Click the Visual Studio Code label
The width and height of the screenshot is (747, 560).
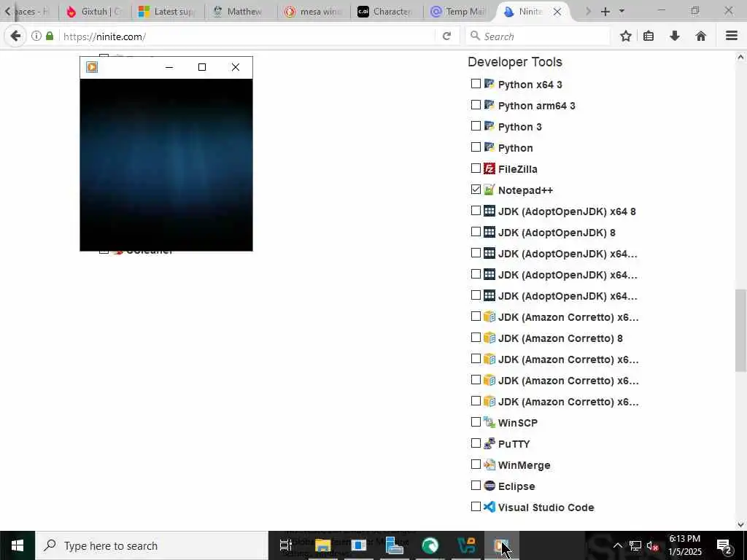click(546, 507)
